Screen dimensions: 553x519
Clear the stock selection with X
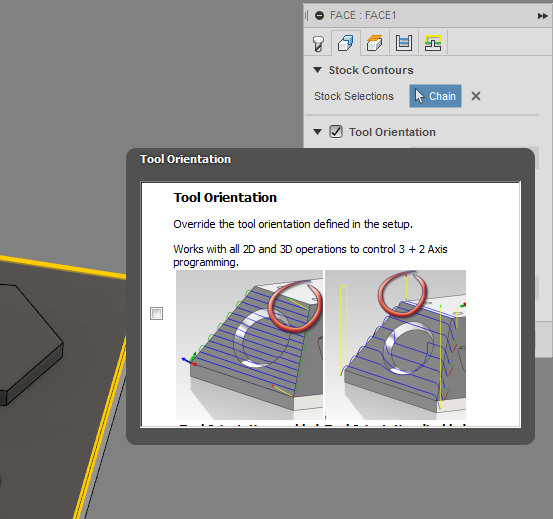tap(476, 96)
